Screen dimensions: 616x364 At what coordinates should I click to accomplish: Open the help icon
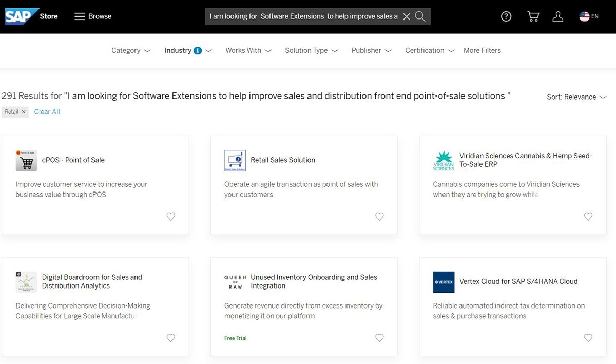pos(506,16)
